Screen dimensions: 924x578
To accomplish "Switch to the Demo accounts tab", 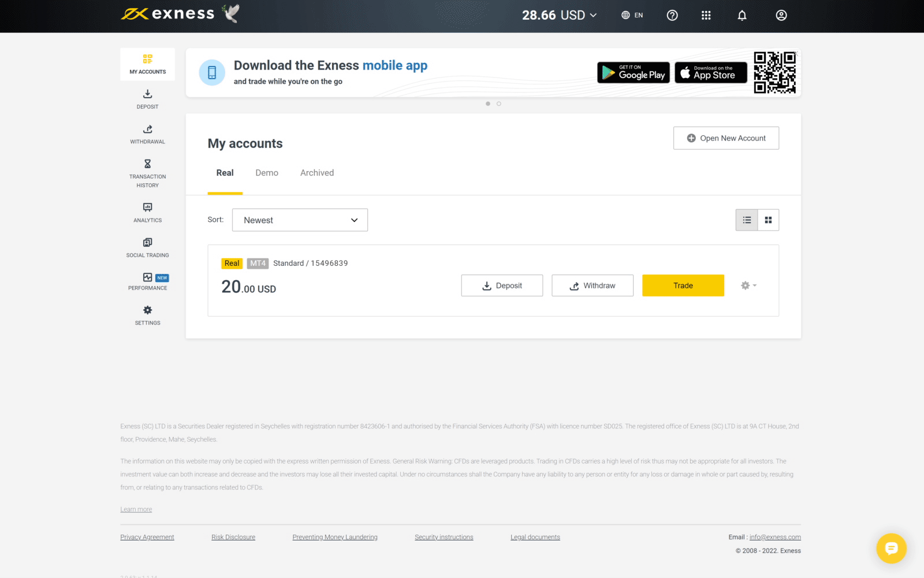I will (x=267, y=173).
